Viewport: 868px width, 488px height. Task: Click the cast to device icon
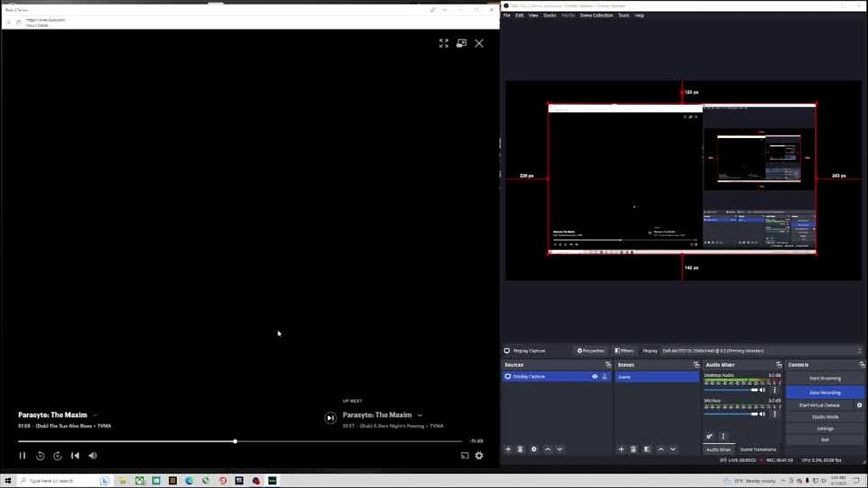[465, 455]
